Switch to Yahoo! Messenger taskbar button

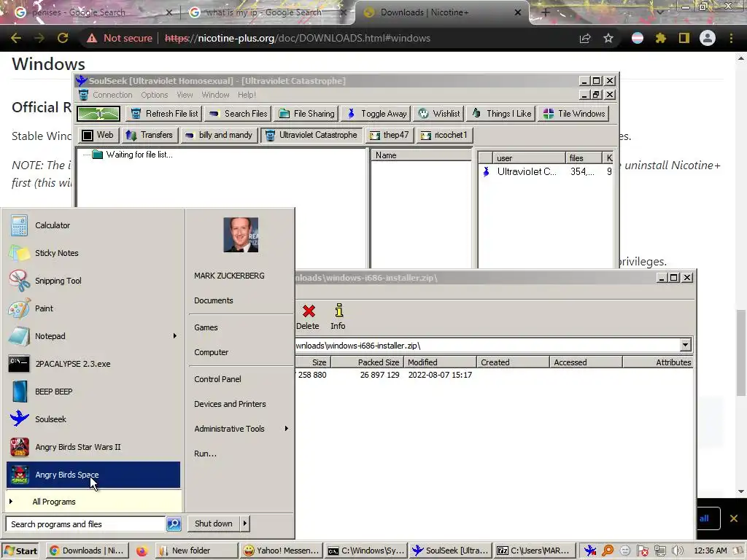pyautogui.click(x=281, y=551)
